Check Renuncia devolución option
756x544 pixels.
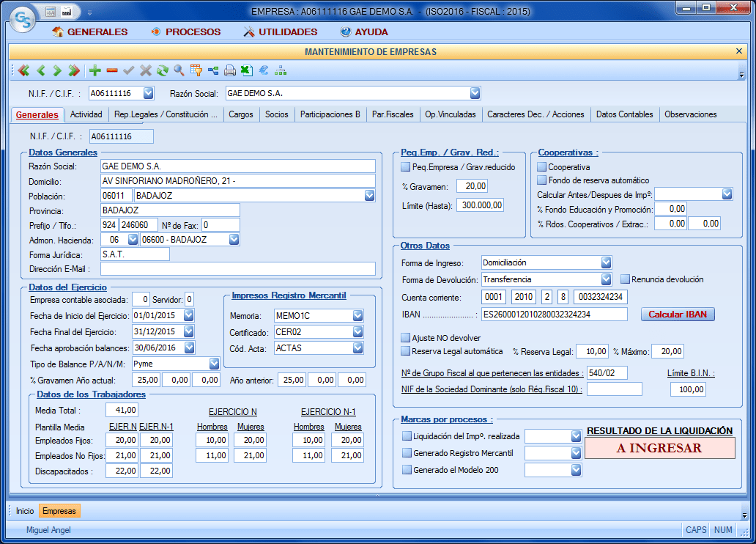[x=625, y=279]
